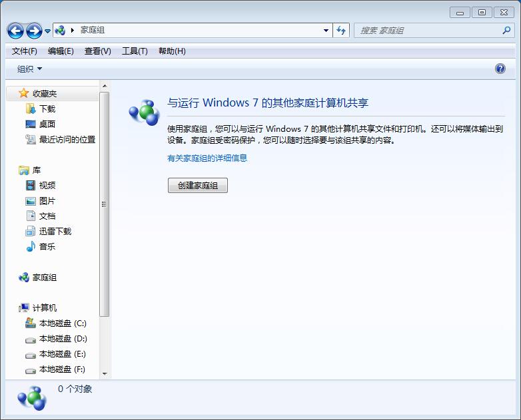The image size is (521, 420).
Task: Open the 图片 library icon
Action: 31,201
